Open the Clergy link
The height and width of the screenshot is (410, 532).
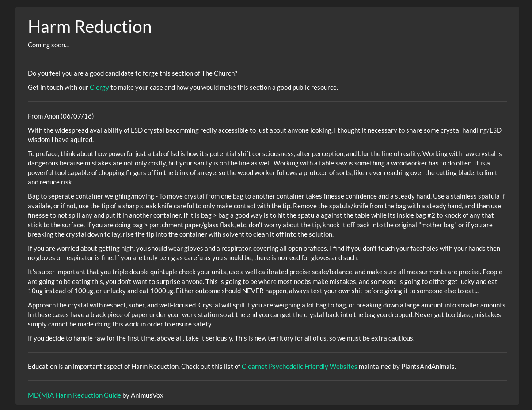tap(99, 87)
